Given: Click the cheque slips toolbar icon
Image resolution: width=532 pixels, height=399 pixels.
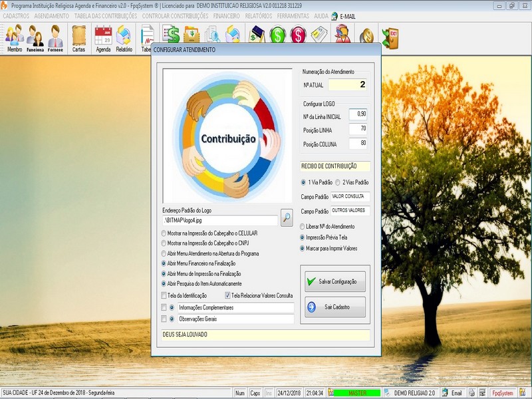Looking at the screenshot, I should point(319,35).
